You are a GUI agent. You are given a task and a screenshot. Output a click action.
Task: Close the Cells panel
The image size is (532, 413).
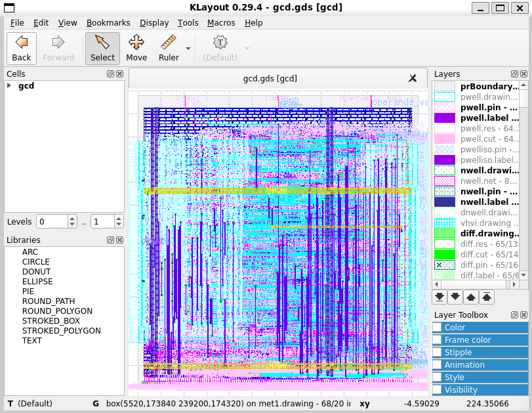point(120,74)
